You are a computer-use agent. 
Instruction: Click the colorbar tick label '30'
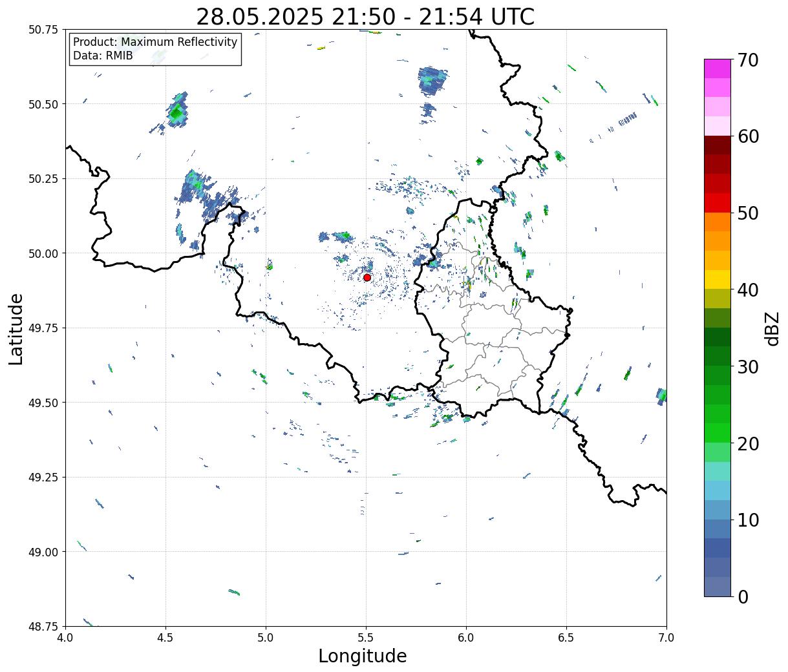pos(747,367)
